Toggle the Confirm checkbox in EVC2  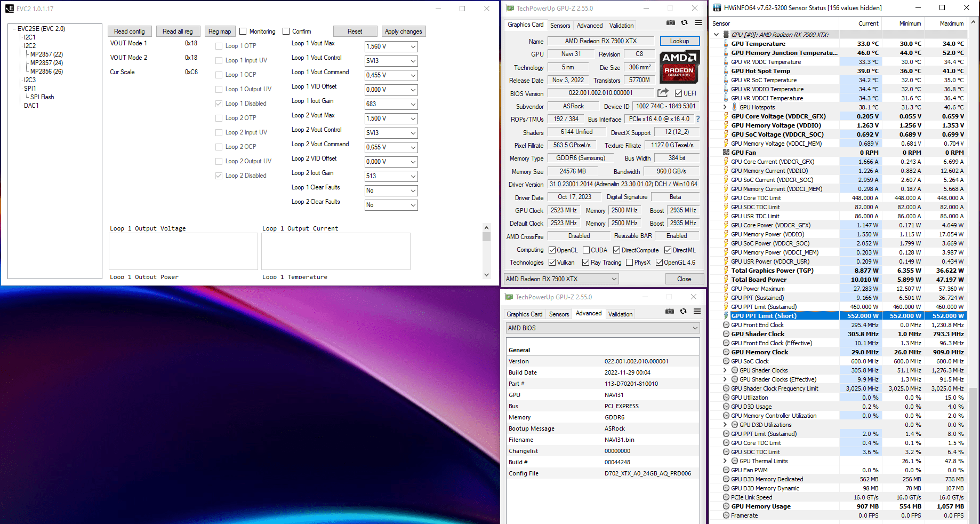[286, 31]
